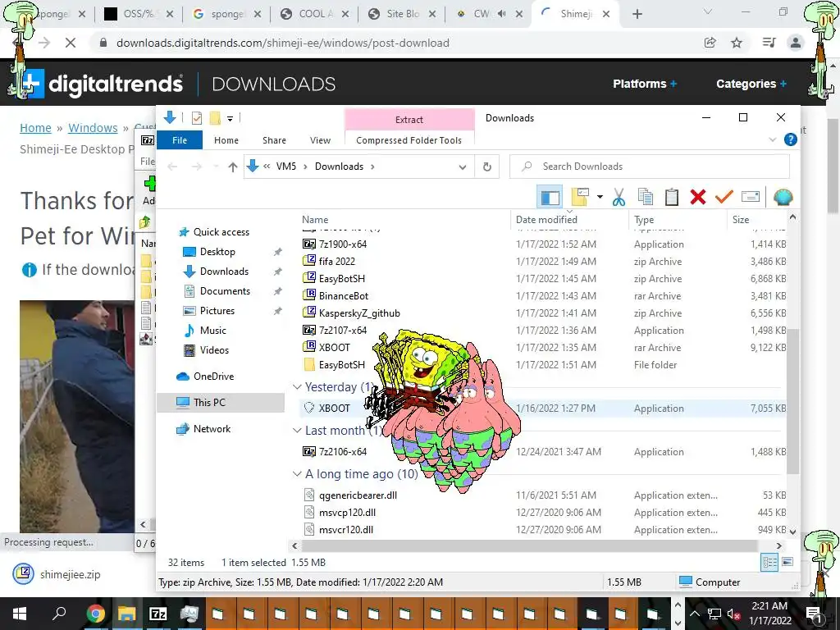Open Music in the navigation pane

212,331
